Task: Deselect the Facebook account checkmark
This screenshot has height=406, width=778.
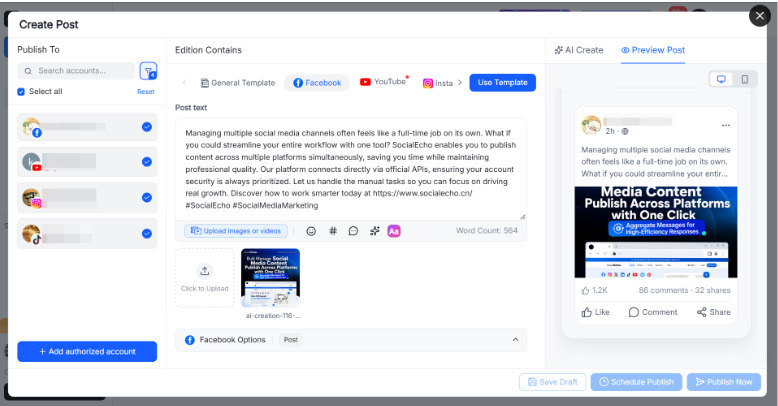Action: (147, 127)
